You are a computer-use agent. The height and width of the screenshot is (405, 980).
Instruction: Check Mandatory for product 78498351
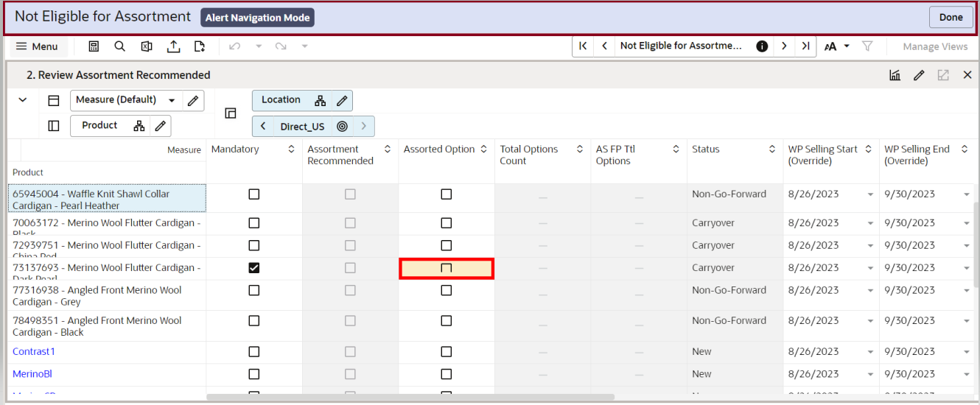click(x=254, y=321)
